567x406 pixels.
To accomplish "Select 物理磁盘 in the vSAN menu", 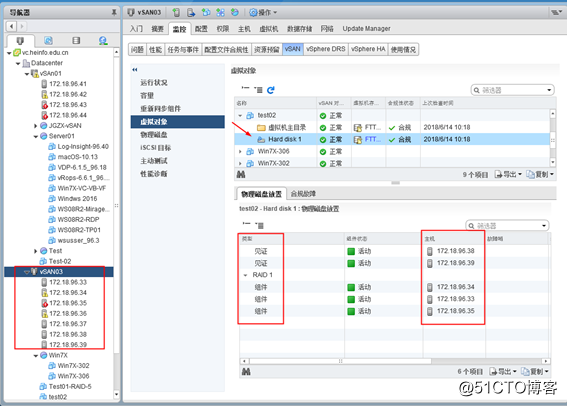I will click(x=154, y=134).
